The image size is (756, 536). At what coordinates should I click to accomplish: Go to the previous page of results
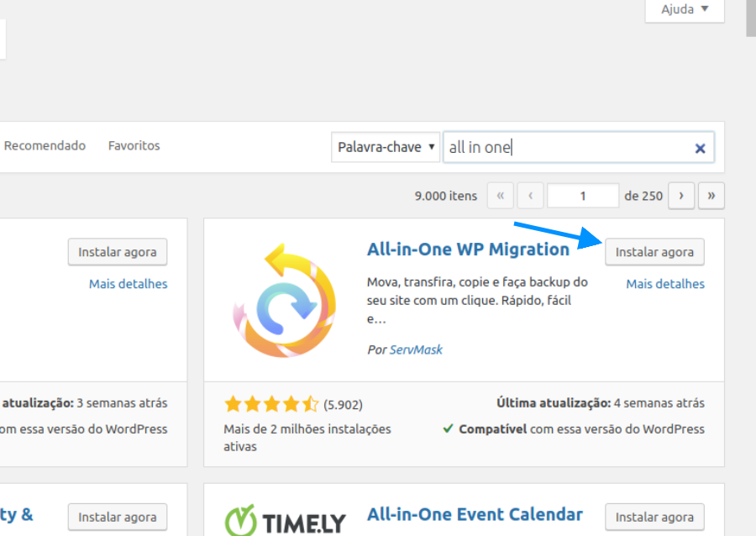[530, 196]
